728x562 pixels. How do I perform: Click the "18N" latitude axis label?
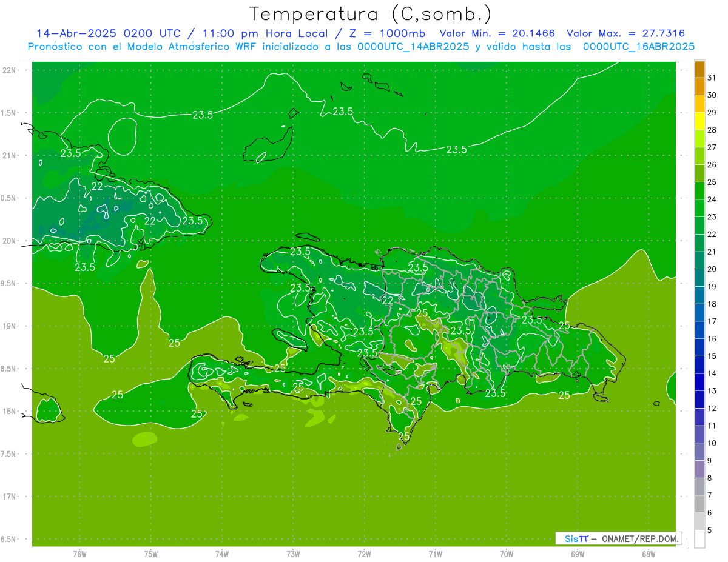pyautogui.click(x=10, y=411)
